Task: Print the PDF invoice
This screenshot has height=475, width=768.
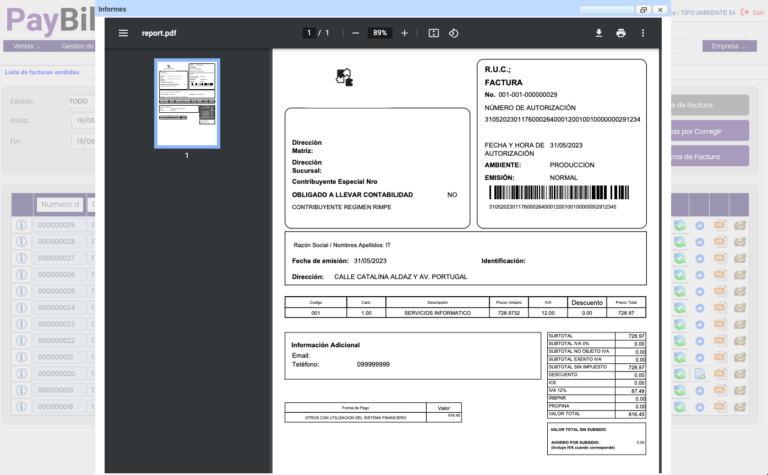Action: pyautogui.click(x=620, y=33)
